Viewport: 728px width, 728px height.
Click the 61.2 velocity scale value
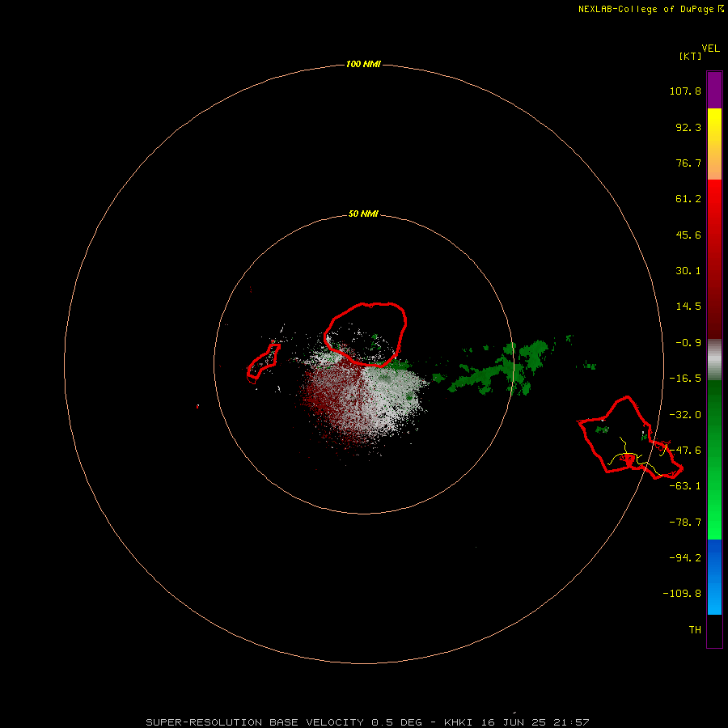[x=688, y=199]
